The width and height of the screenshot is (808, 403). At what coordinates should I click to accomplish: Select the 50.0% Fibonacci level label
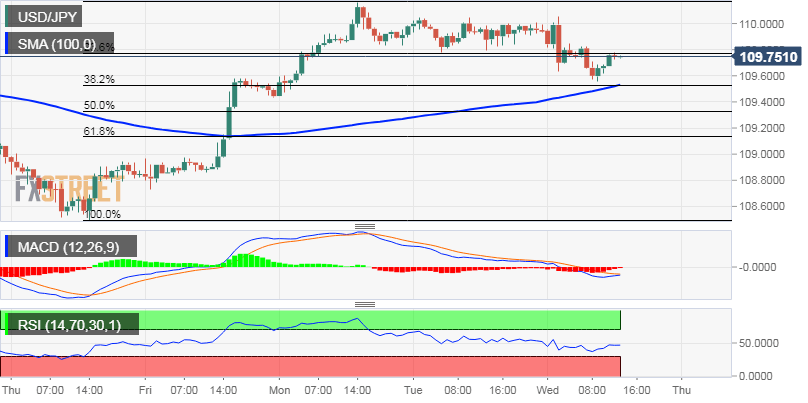pyautogui.click(x=99, y=105)
